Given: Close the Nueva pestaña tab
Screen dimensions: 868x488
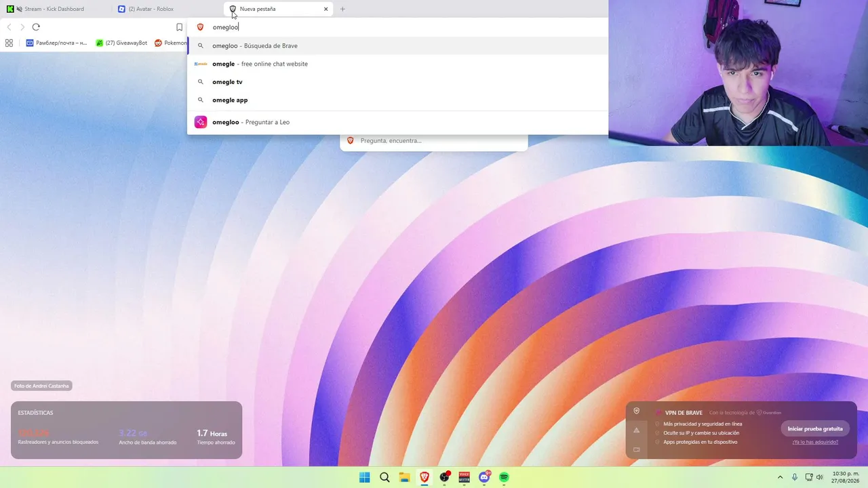Looking at the screenshot, I should click(x=326, y=9).
